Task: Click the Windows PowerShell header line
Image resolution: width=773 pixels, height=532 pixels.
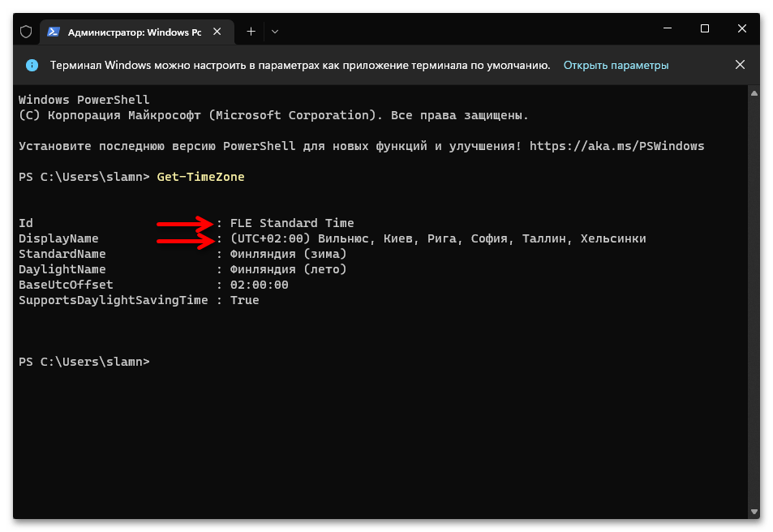Action: tap(84, 100)
